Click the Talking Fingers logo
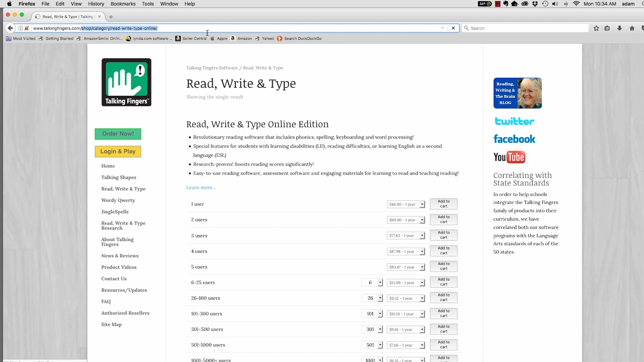Viewport: 644px width, 362px height. click(126, 82)
